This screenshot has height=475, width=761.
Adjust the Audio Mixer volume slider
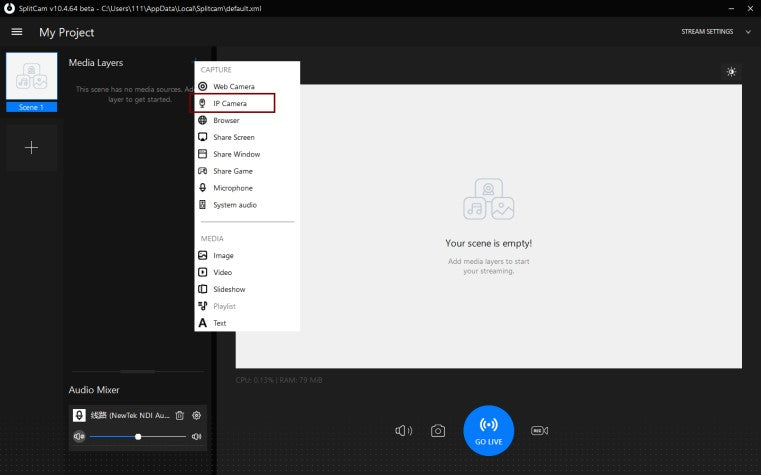coord(138,437)
